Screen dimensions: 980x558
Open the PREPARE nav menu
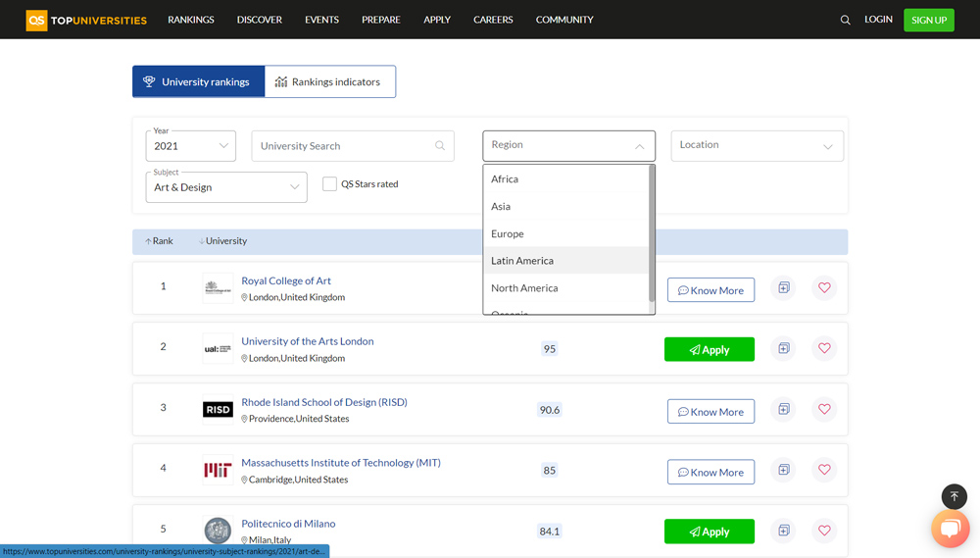[x=380, y=20]
